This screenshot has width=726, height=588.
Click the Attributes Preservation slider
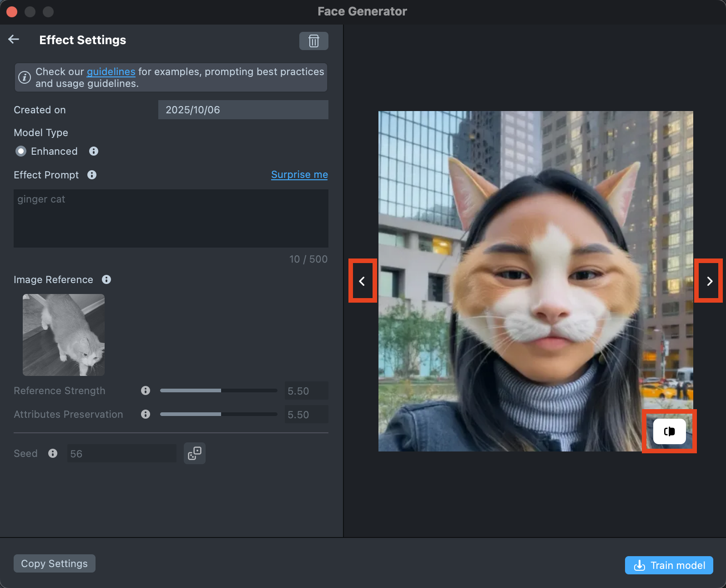(x=218, y=414)
